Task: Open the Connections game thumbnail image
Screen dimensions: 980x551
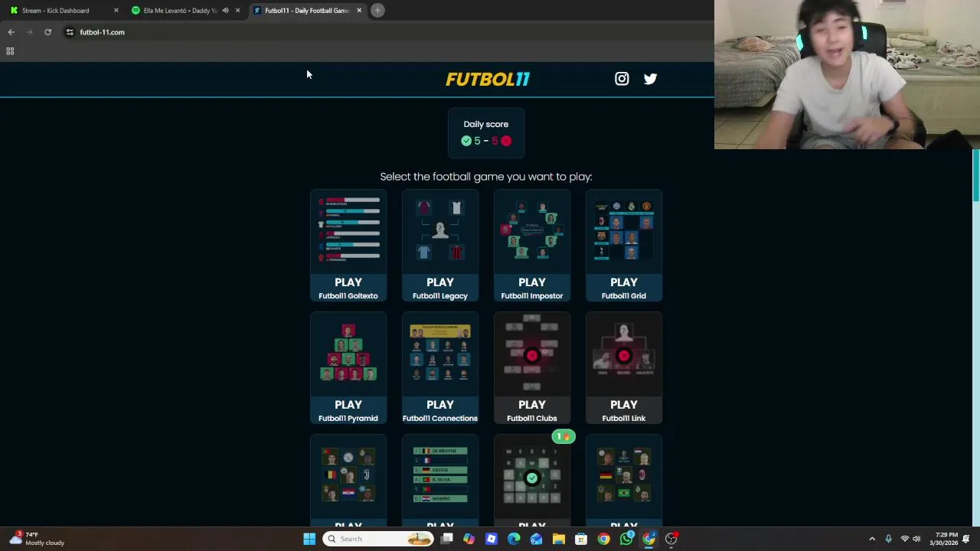Action: coord(440,354)
